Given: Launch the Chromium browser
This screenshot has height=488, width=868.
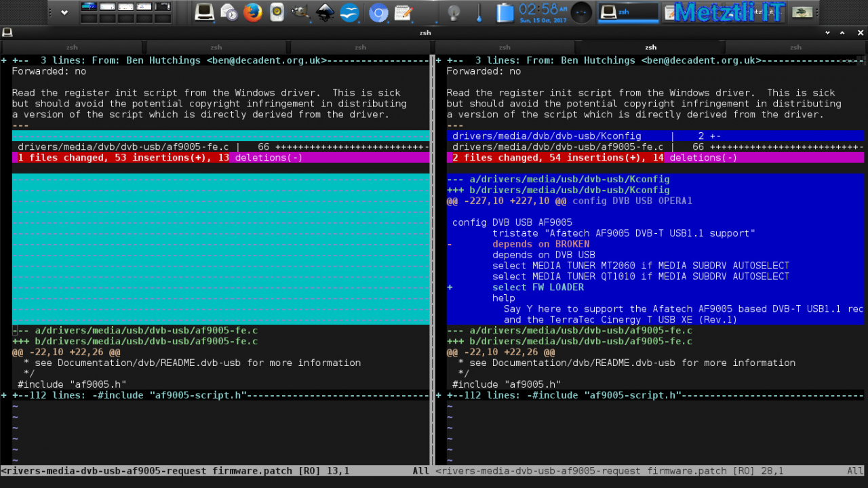Looking at the screenshot, I should pos(378,12).
